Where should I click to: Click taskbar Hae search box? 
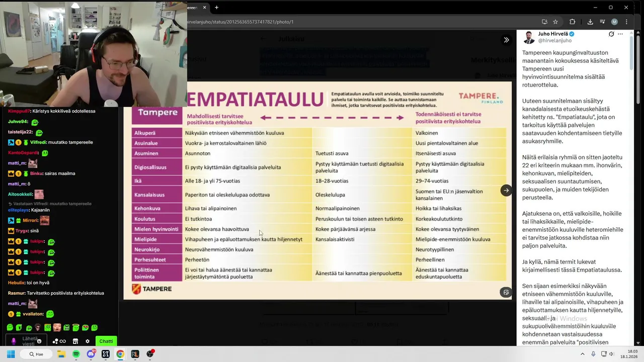pyautogui.click(x=36, y=354)
